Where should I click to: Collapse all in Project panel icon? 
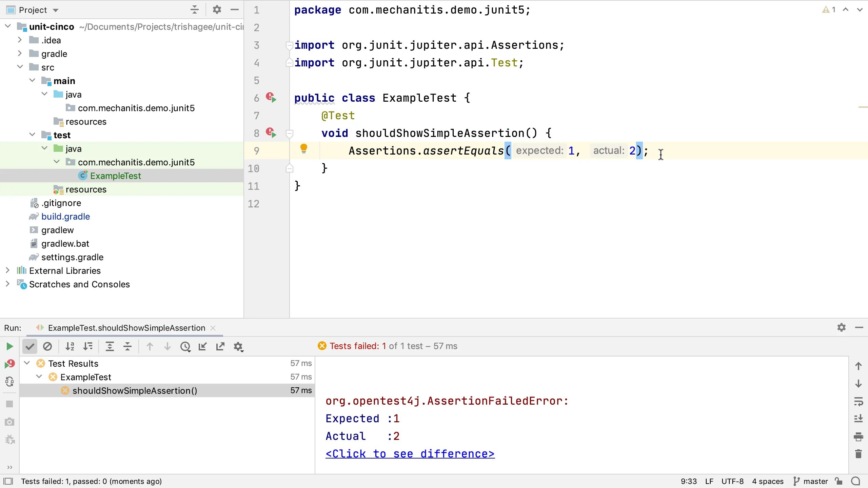(195, 9)
